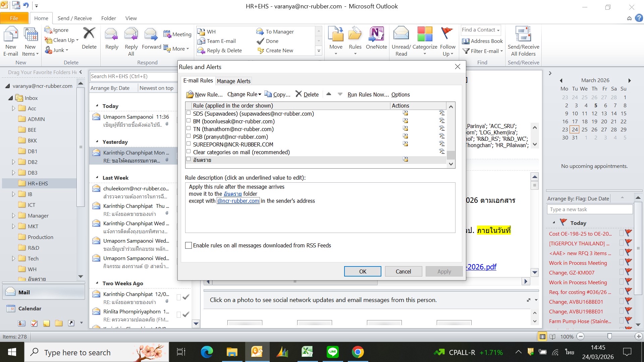Image resolution: width=644 pixels, height=362 pixels.
Task: Delete the selected rule with X icon
Action: click(x=298, y=94)
